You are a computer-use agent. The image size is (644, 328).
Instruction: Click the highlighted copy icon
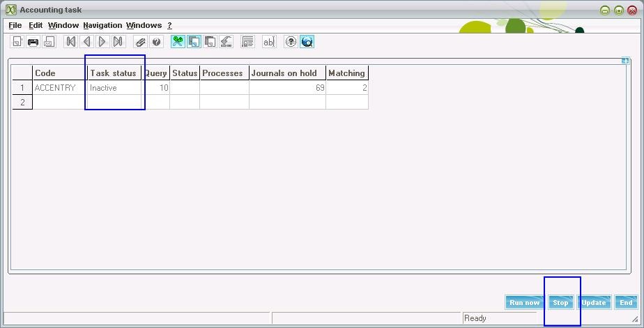click(194, 41)
